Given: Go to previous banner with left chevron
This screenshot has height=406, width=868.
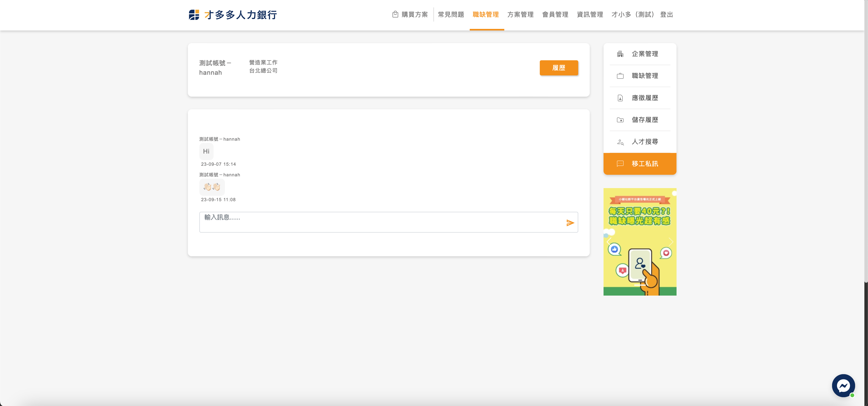Looking at the screenshot, I should 609,242.
